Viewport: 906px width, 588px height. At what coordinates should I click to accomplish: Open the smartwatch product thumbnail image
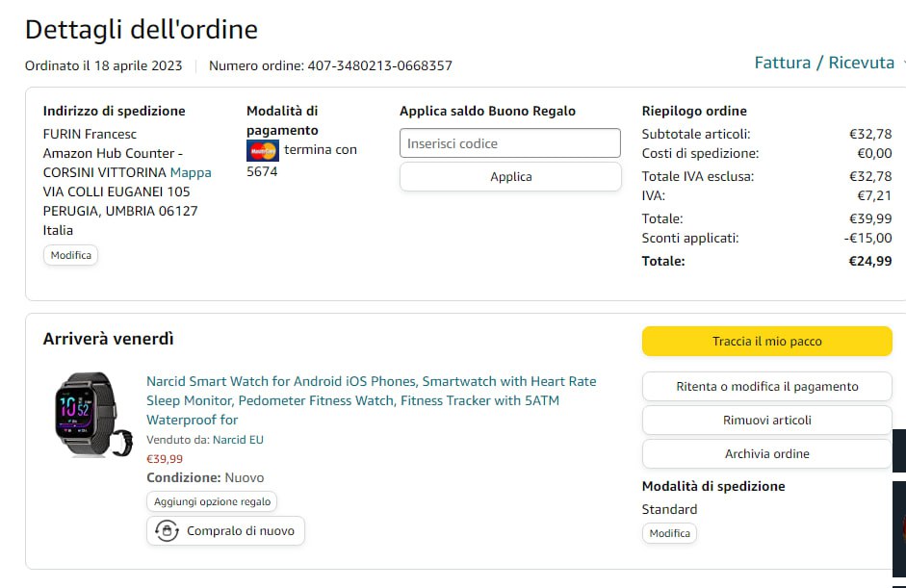[93, 415]
